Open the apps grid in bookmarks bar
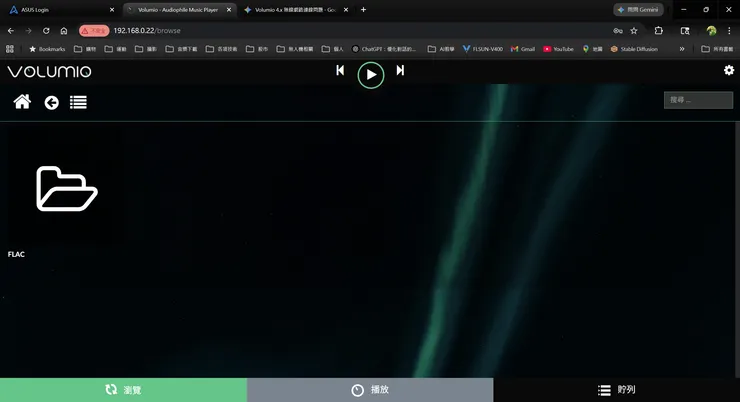This screenshot has width=740, height=402. 9,49
